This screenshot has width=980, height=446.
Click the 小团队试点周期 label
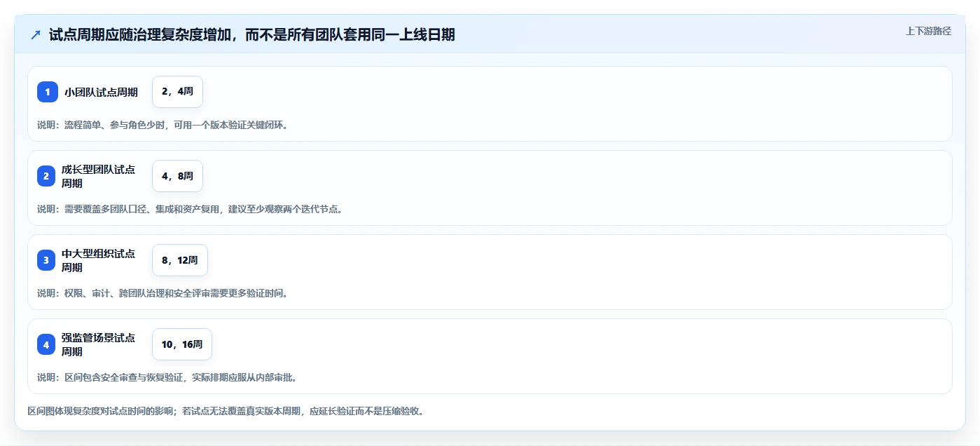click(101, 92)
